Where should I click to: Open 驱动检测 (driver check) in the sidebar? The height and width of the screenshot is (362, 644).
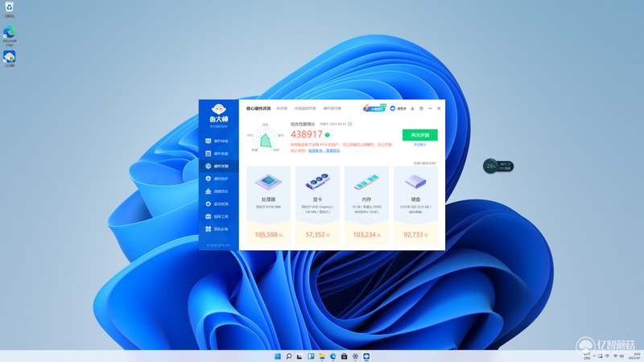click(x=218, y=204)
